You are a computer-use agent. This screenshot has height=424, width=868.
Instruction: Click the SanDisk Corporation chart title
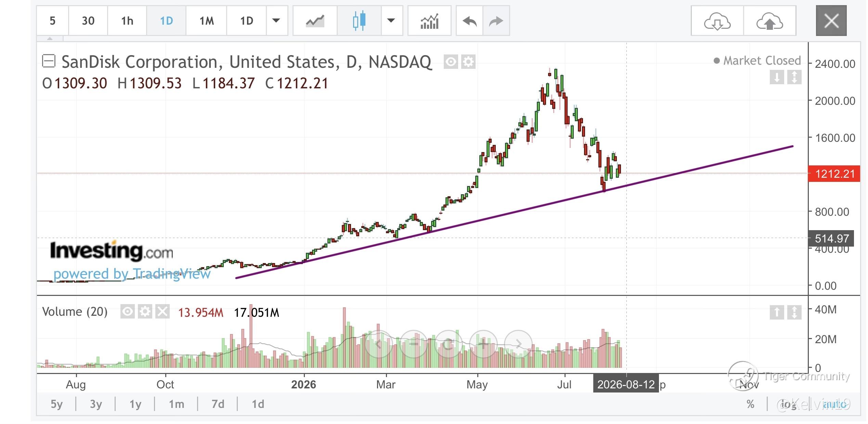click(246, 62)
